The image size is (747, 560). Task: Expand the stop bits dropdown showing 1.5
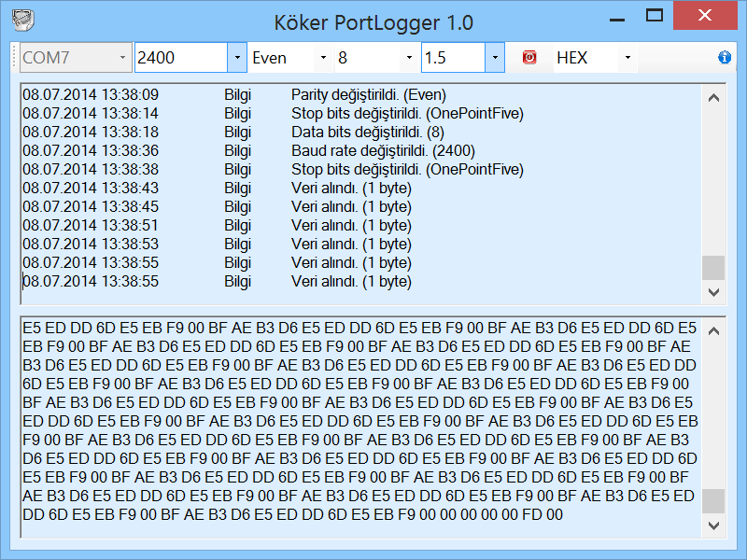pyautogui.click(x=493, y=57)
